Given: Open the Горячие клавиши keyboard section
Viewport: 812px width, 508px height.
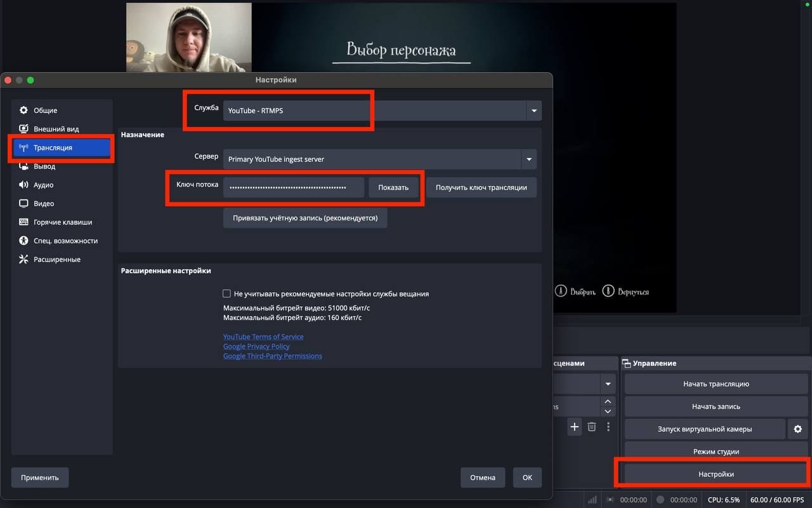Looking at the screenshot, I should [x=60, y=222].
